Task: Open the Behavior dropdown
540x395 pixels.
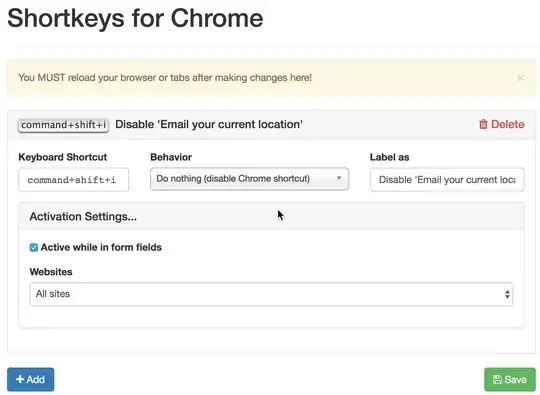Action: point(249,179)
